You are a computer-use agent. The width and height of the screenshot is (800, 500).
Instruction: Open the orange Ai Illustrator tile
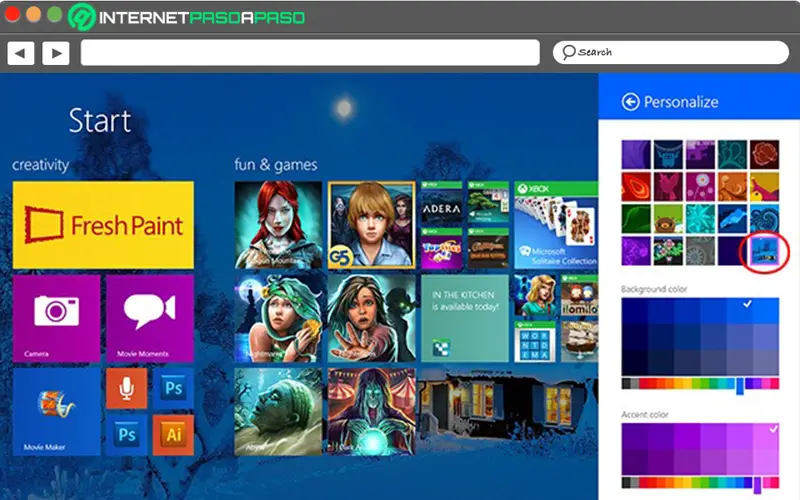173,435
